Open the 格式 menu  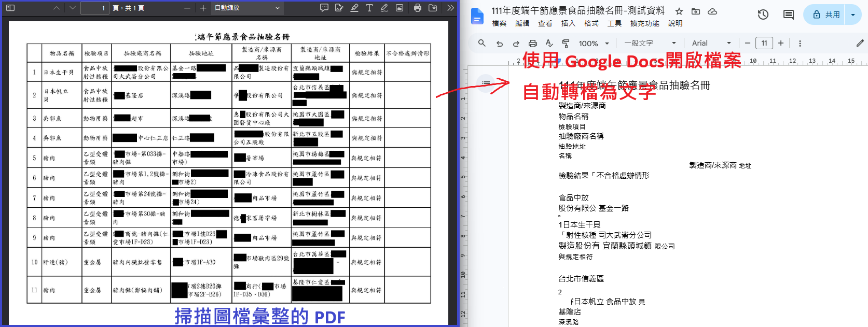coord(591,23)
